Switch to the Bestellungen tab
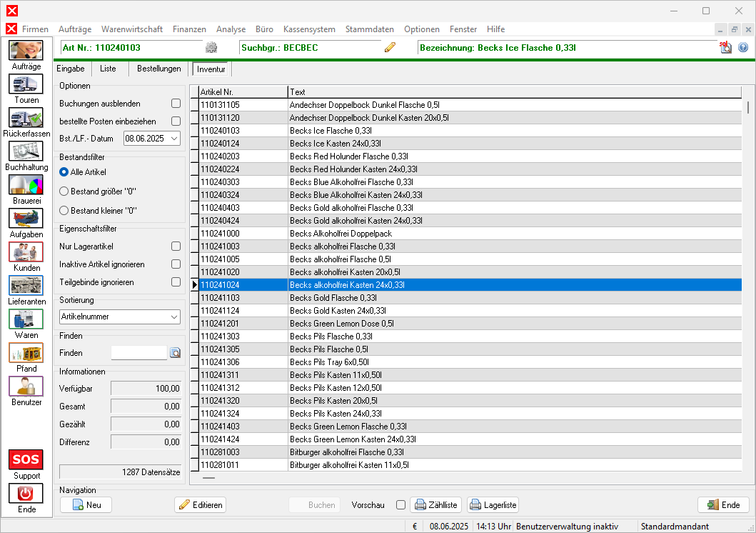756x533 pixels. point(158,69)
